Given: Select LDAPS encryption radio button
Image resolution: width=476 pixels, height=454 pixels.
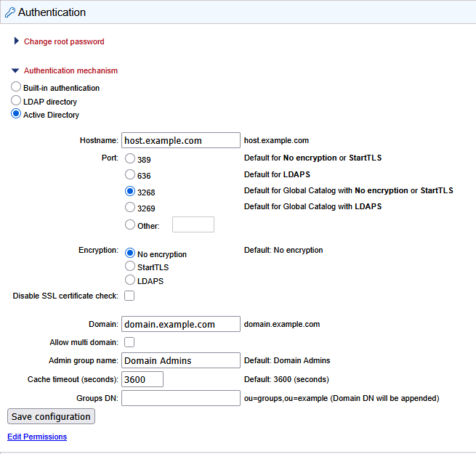Looking at the screenshot, I should coord(130,280).
